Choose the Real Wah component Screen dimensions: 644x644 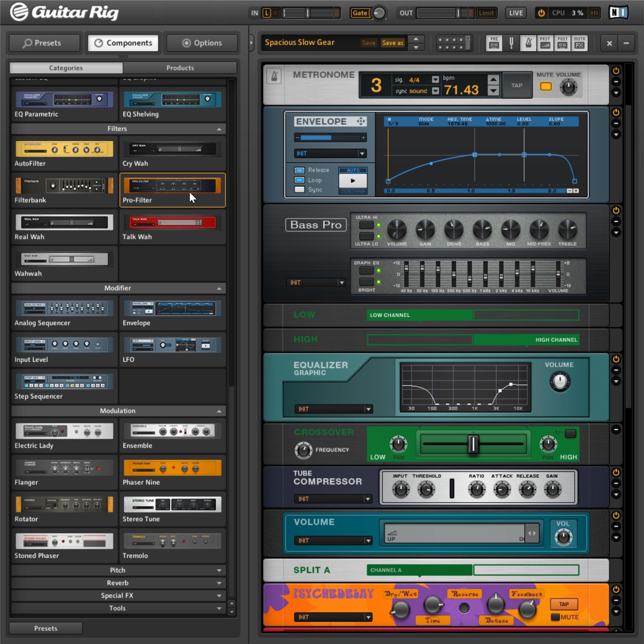point(65,227)
